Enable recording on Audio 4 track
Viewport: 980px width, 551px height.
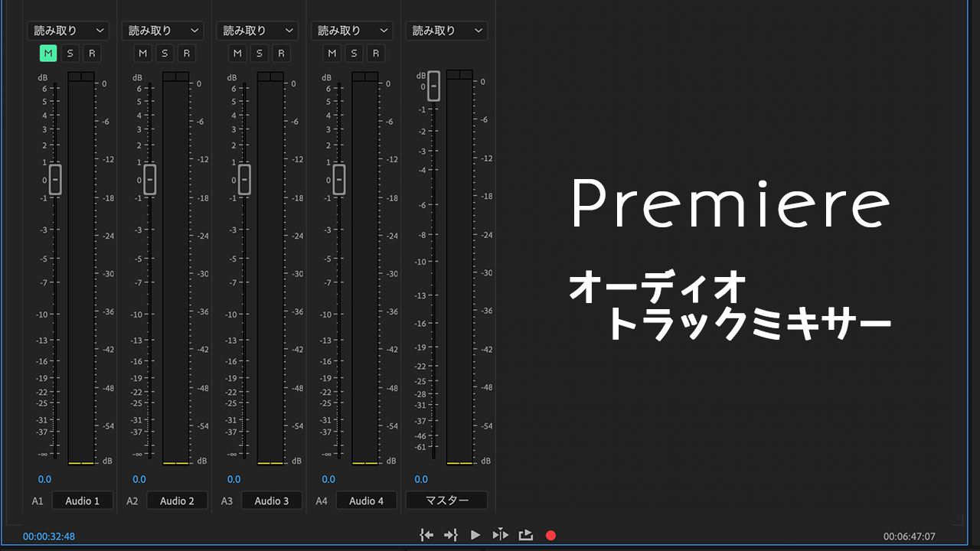click(376, 53)
